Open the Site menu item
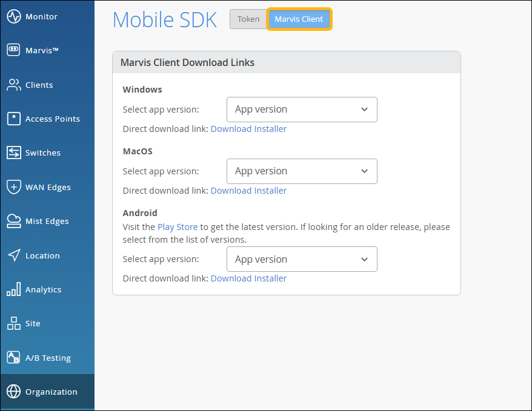532x411 pixels. (x=47, y=324)
